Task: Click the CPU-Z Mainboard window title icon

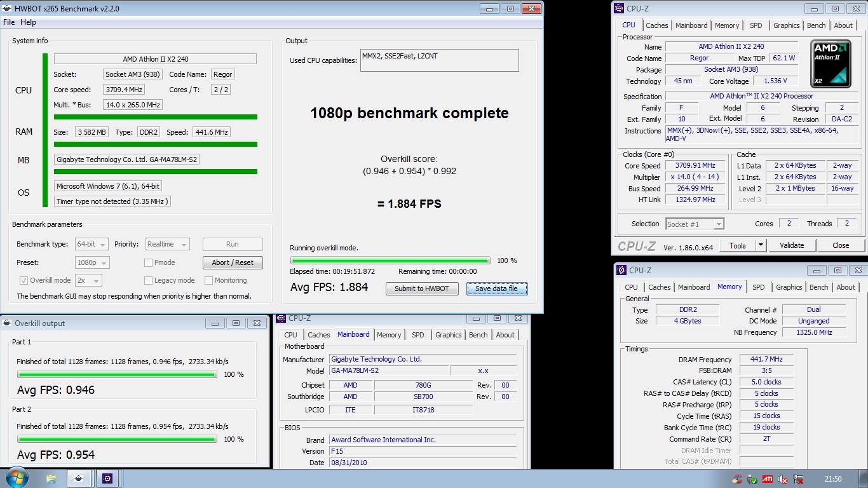Action: tap(281, 318)
